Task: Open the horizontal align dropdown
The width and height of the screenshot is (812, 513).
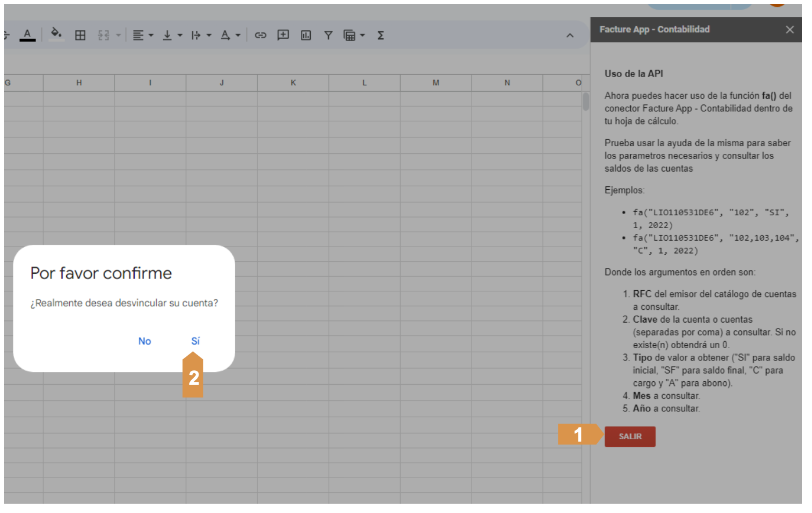Action: pos(143,35)
